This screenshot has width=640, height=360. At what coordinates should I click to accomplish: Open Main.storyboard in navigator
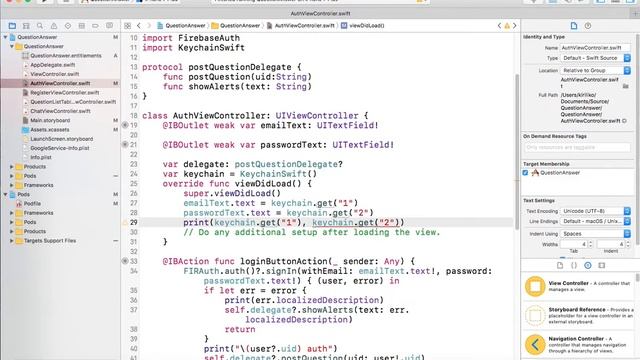coord(50,120)
